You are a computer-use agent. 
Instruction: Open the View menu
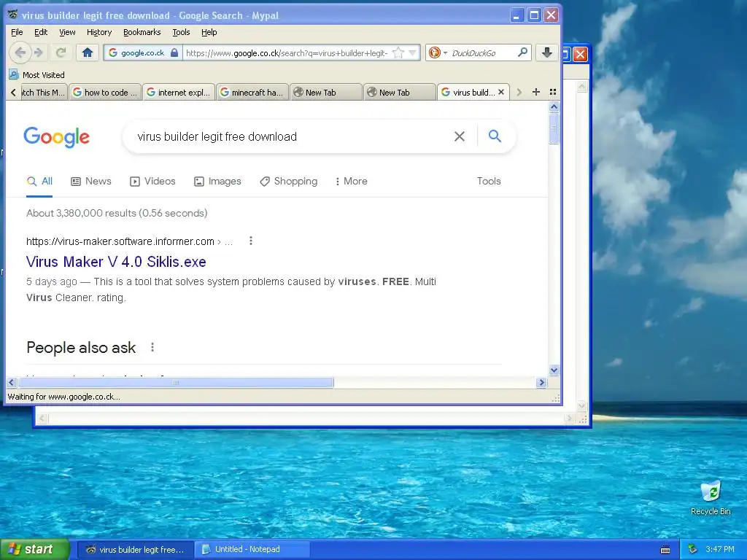click(67, 32)
